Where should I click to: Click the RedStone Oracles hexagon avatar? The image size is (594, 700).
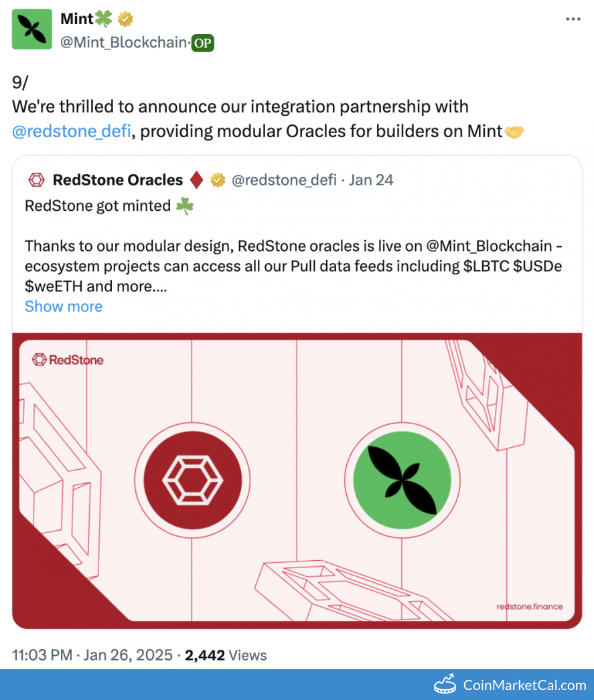click(x=36, y=180)
